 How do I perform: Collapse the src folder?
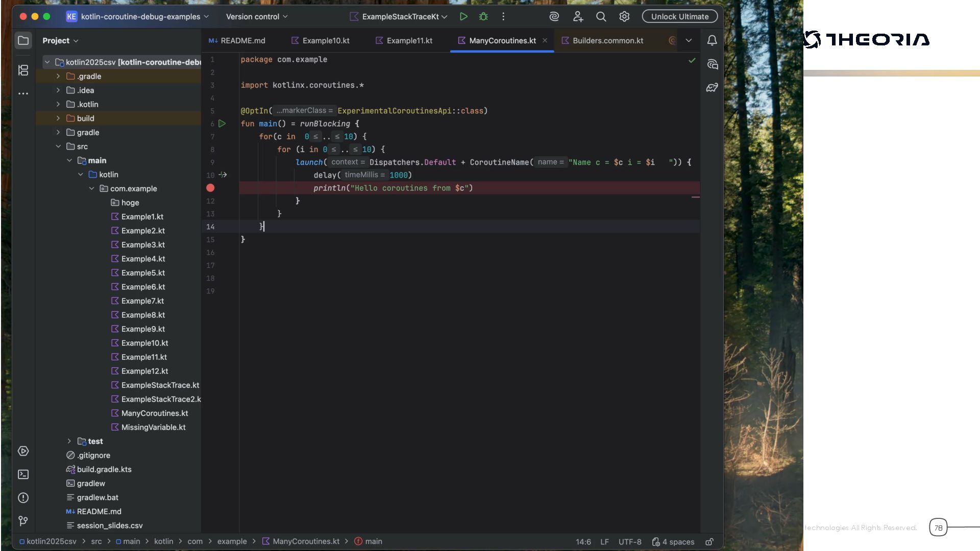coord(58,146)
